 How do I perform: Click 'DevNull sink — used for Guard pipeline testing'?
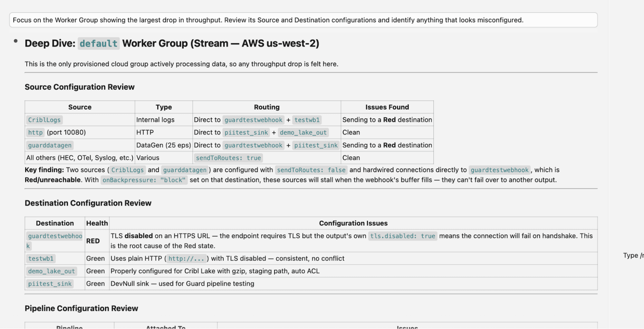click(182, 284)
